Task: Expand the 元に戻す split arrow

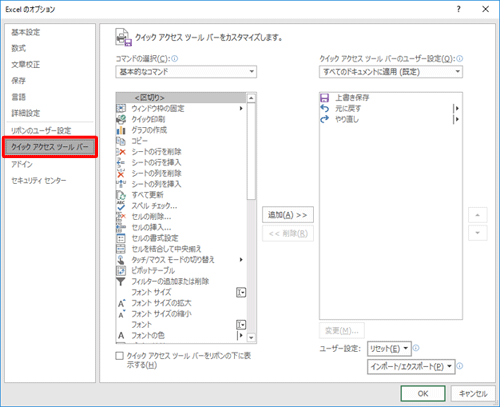Action: [x=457, y=108]
